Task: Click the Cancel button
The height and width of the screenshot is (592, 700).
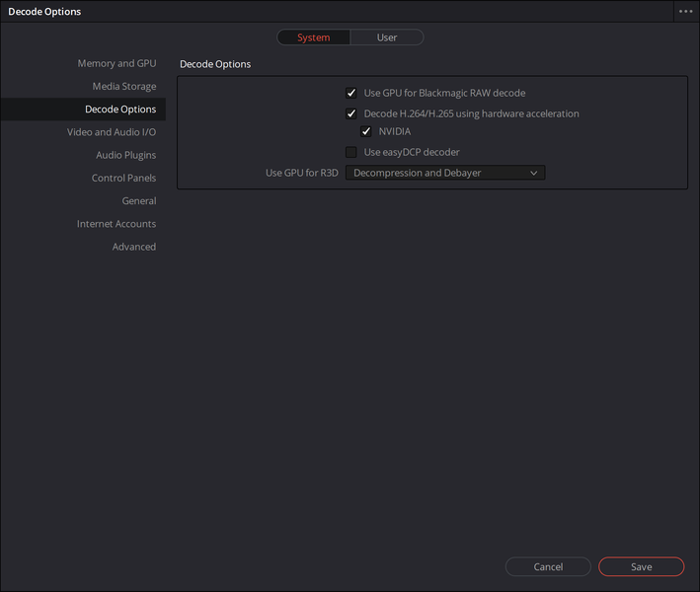Action: click(548, 567)
